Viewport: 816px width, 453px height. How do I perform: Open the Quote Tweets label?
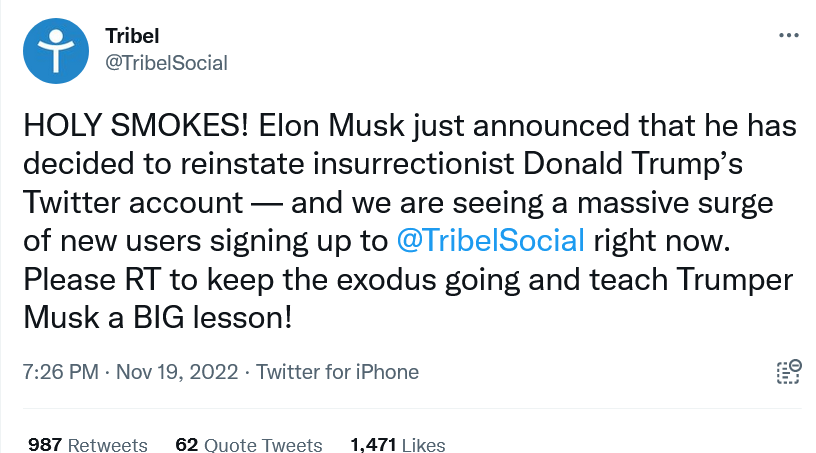[x=263, y=445]
